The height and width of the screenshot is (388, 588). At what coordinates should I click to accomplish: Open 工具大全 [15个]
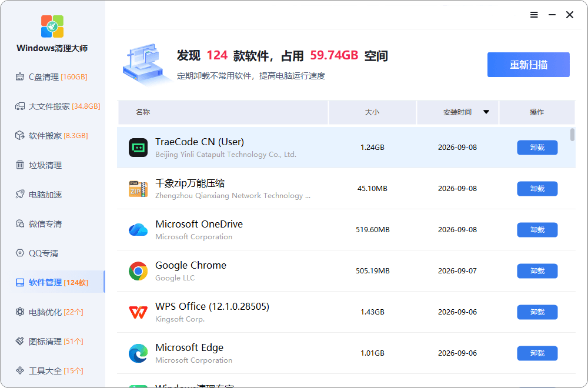(52, 370)
